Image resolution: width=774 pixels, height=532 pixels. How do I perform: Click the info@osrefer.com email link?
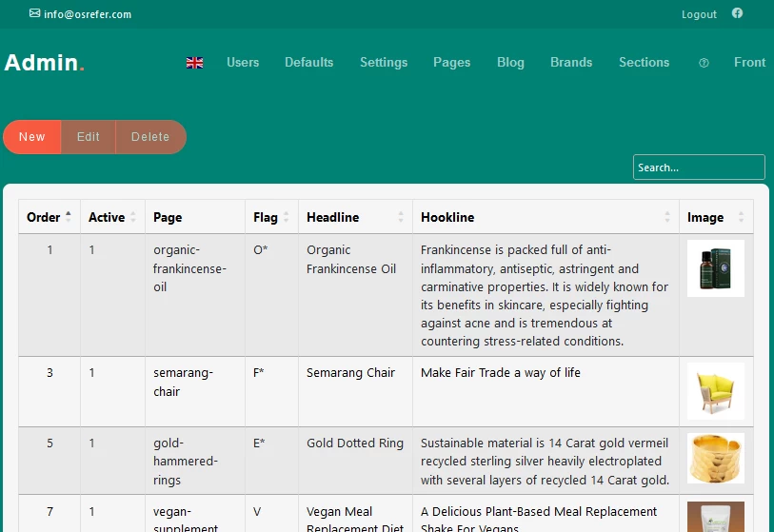coord(88,14)
